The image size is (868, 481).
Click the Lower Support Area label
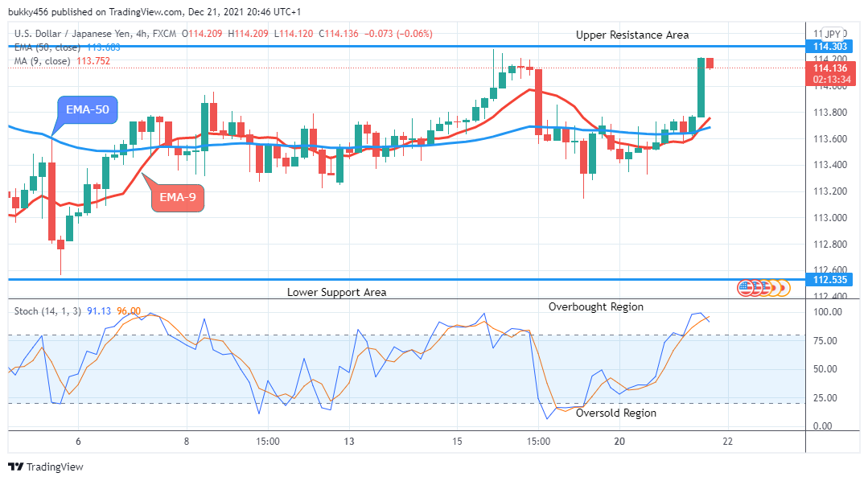click(x=336, y=292)
